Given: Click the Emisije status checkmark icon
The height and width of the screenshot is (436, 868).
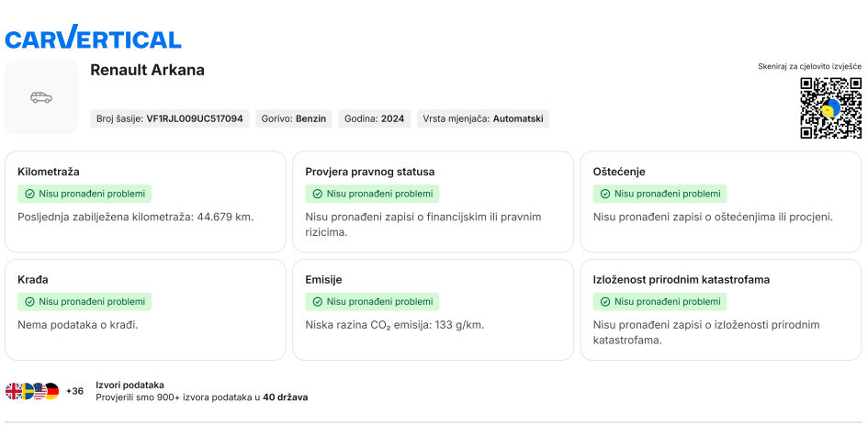Looking at the screenshot, I should 317,301.
